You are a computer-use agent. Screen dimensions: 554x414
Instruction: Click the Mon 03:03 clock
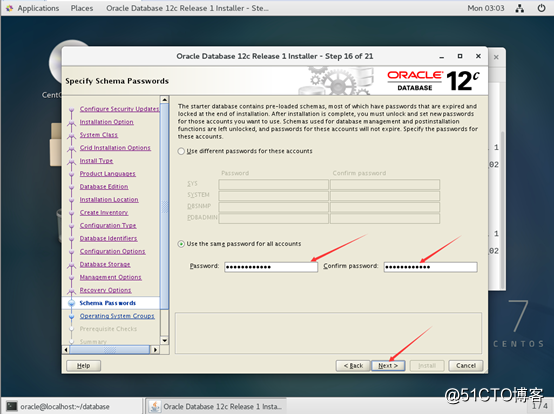tap(486, 8)
